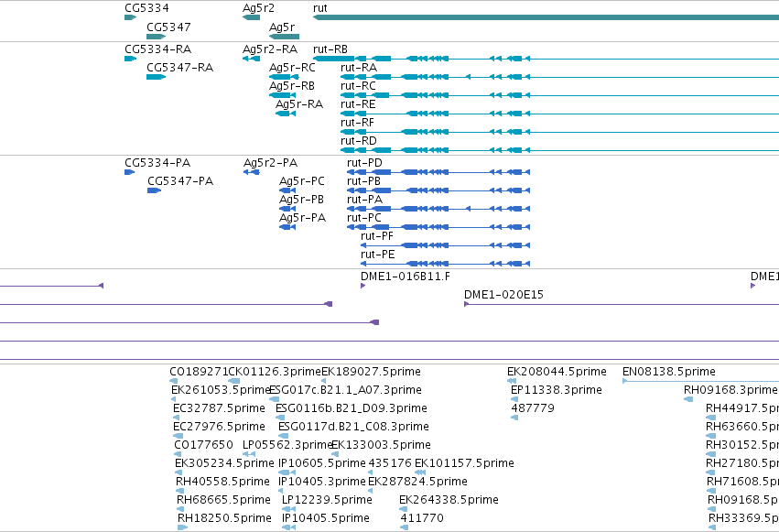Image resolution: width=779 pixels, height=532 pixels.
Task: Click the rut-PC protein label
Action: [x=364, y=218]
